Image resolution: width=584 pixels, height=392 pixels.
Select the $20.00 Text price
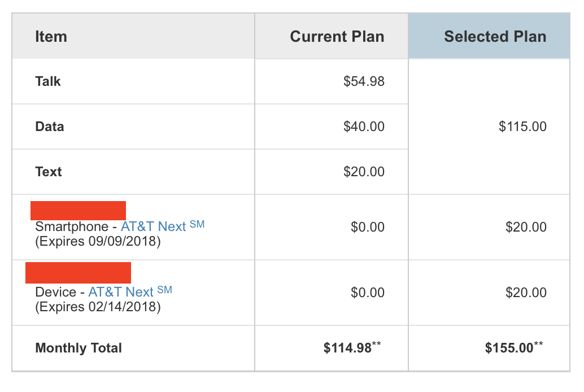point(364,172)
